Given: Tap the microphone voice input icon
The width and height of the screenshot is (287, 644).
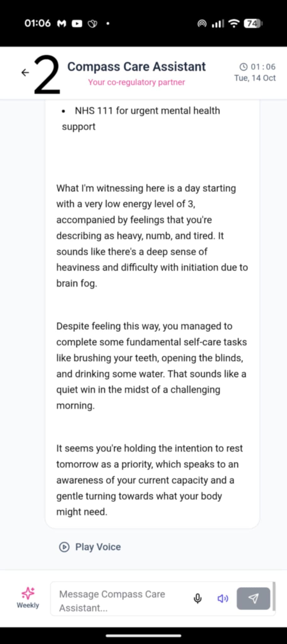Looking at the screenshot, I should 198,598.
